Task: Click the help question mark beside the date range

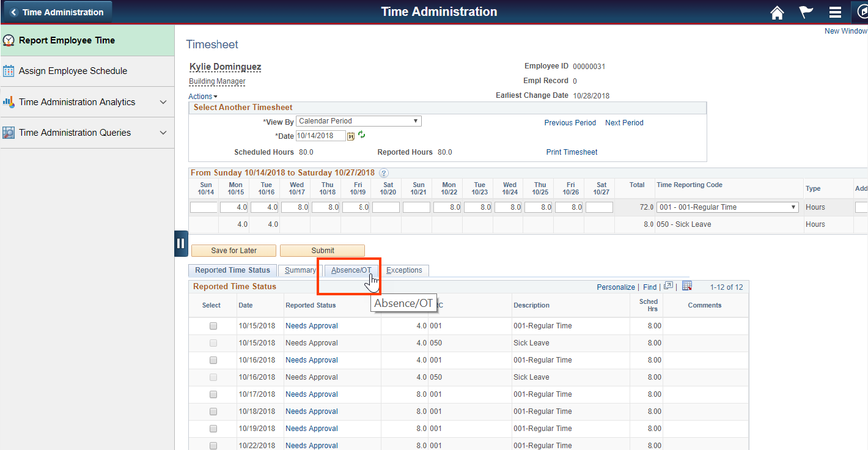Action: click(384, 172)
